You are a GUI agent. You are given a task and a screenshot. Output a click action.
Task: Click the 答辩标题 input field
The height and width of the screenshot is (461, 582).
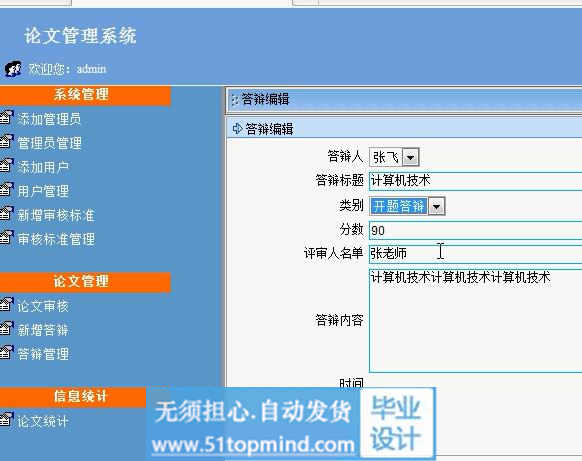(x=475, y=181)
